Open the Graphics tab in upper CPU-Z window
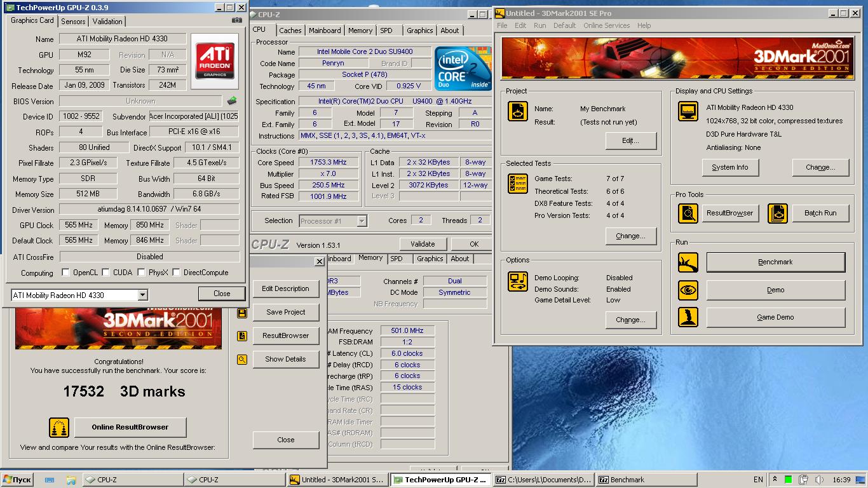 [x=419, y=30]
